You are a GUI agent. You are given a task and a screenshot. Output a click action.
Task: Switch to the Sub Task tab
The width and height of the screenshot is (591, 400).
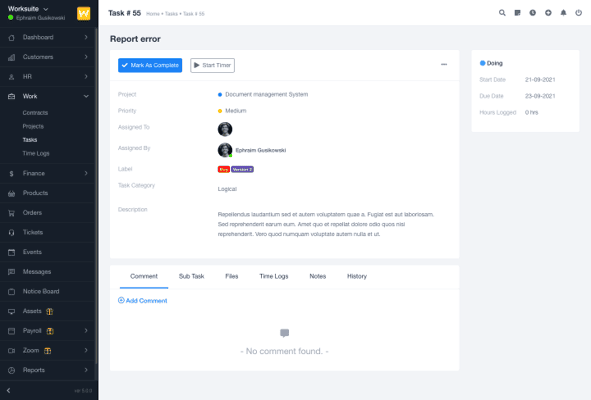[191, 276]
